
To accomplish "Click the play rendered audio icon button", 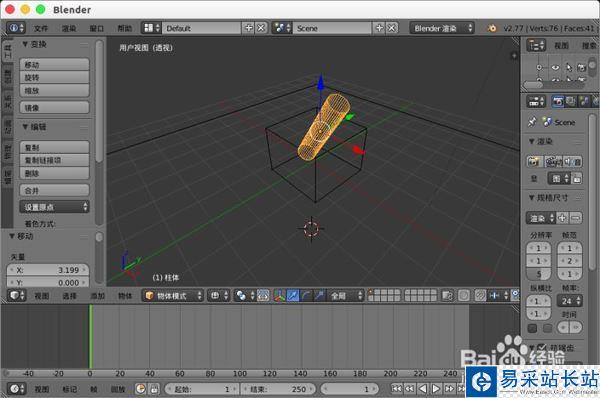I will click(573, 161).
